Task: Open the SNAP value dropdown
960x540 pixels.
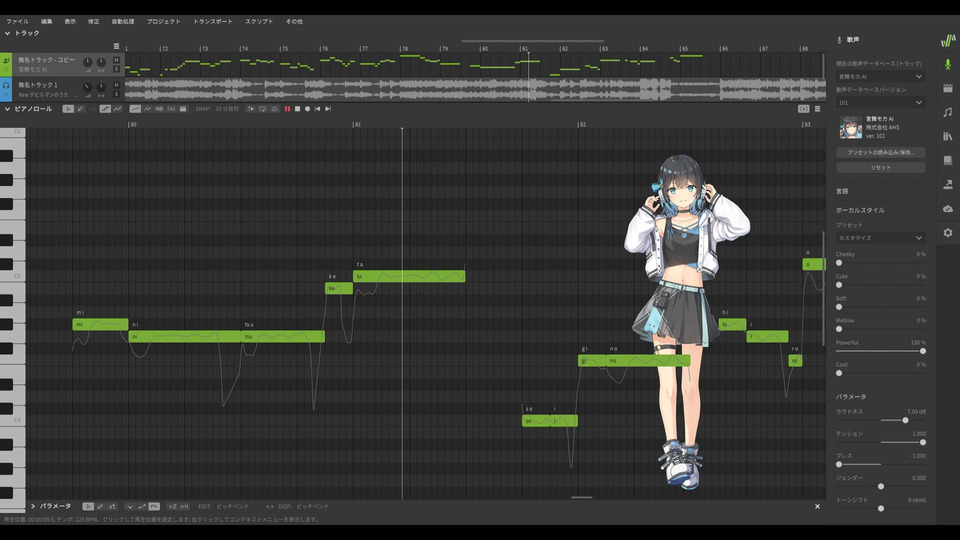Action: coord(227,109)
